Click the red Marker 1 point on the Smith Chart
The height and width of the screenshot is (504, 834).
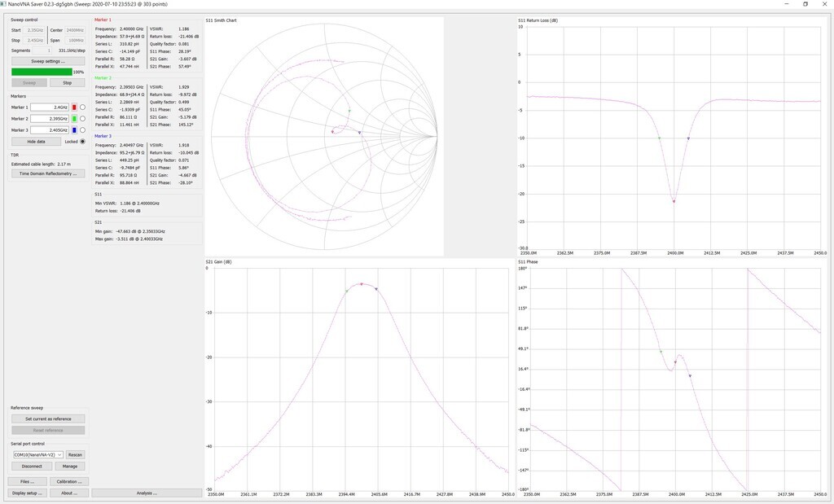point(333,131)
